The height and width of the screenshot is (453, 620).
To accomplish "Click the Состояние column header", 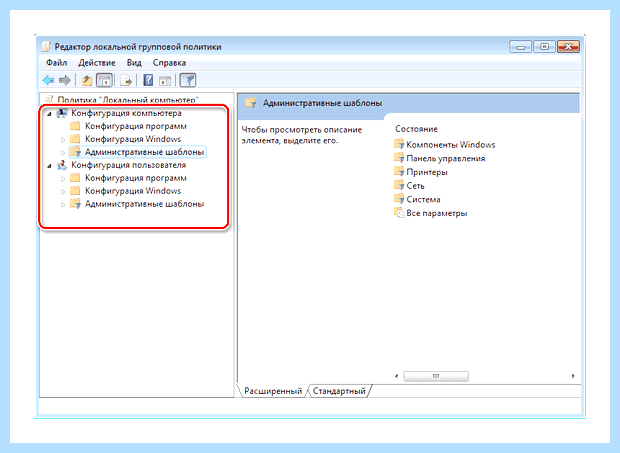I will click(416, 129).
